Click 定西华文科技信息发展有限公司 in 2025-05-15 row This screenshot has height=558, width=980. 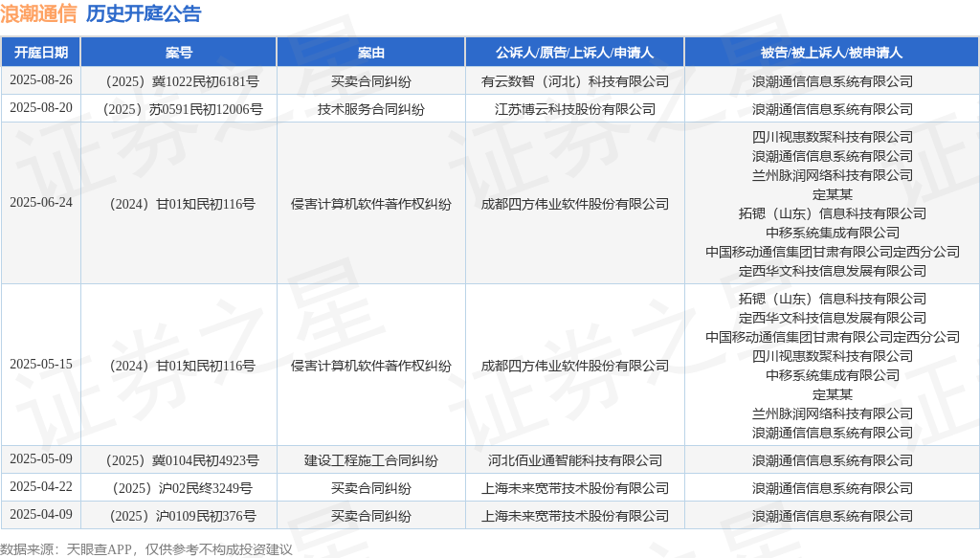point(833,318)
